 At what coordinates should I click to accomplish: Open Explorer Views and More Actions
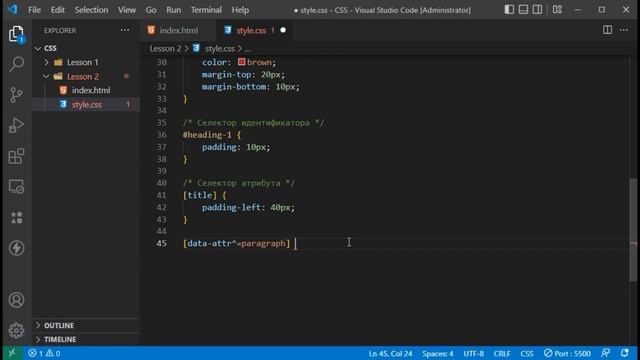(x=125, y=30)
